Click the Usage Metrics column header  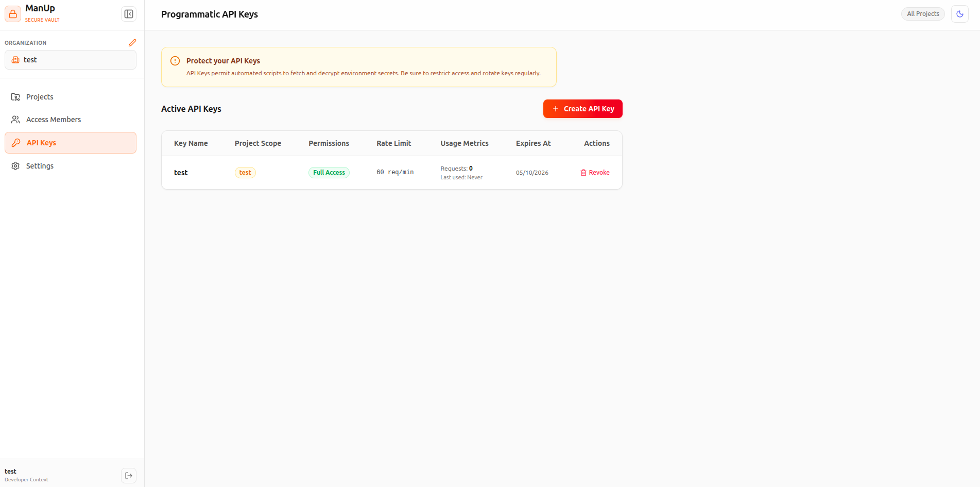pyautogui.click(x=465, y=143)
